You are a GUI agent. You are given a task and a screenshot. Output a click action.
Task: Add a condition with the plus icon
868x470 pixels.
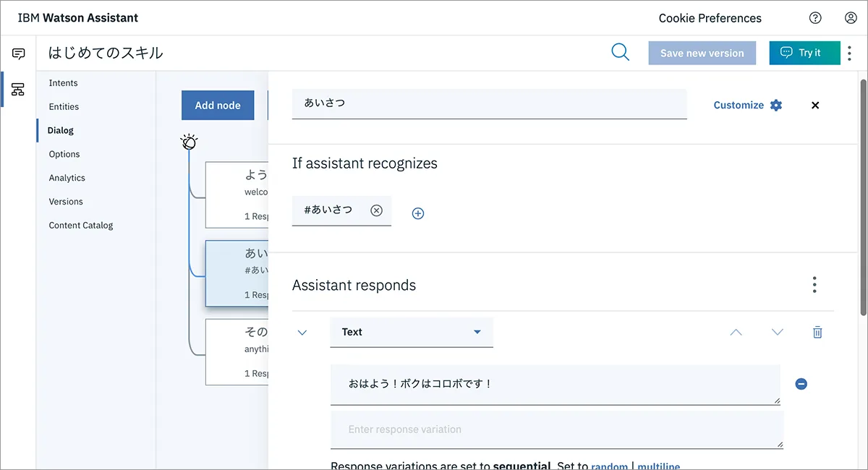click(x=417, y=213)
